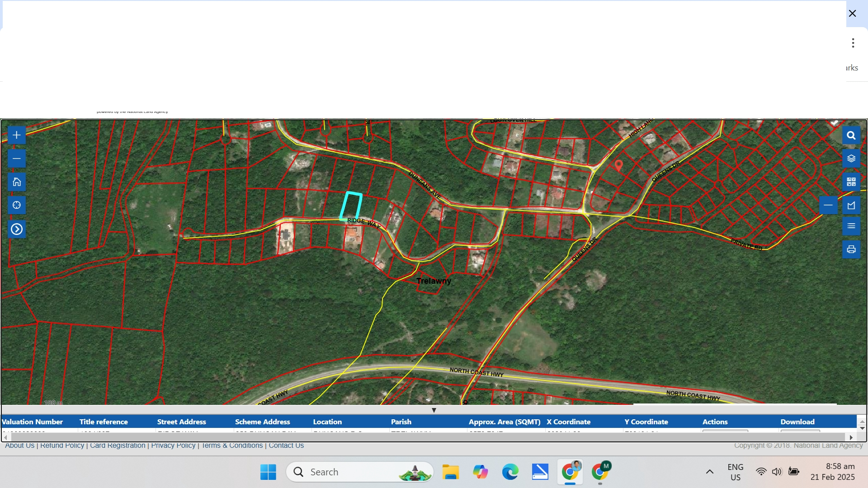Open Microsoft Edge from the taskbar

tap(510, 472)
